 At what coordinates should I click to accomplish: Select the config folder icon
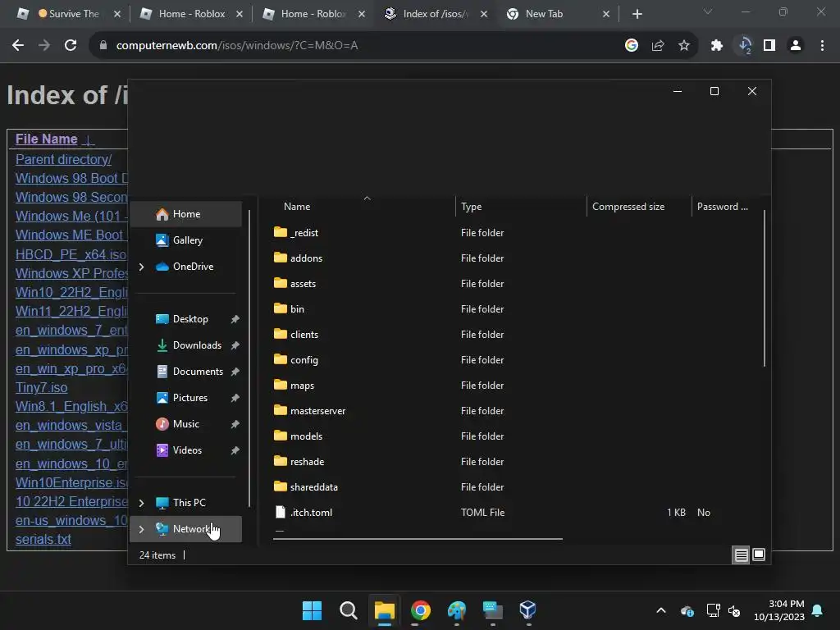[281, 359]
